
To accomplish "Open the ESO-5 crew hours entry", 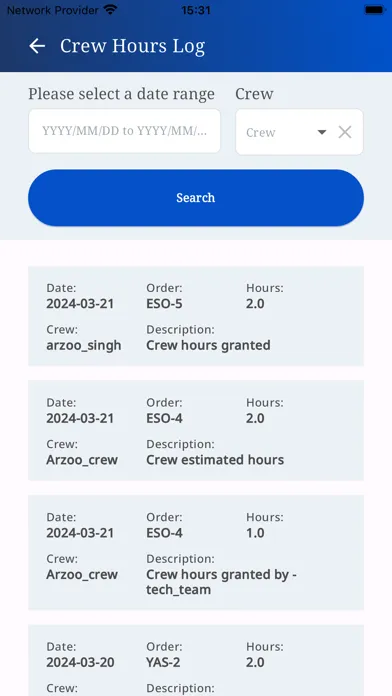I will tap(196, 316).
